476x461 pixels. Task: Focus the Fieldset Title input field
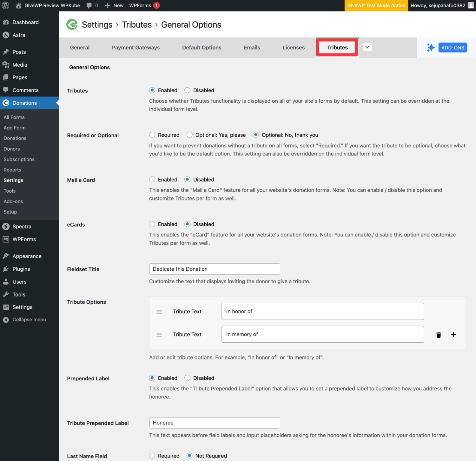(215, 269)
